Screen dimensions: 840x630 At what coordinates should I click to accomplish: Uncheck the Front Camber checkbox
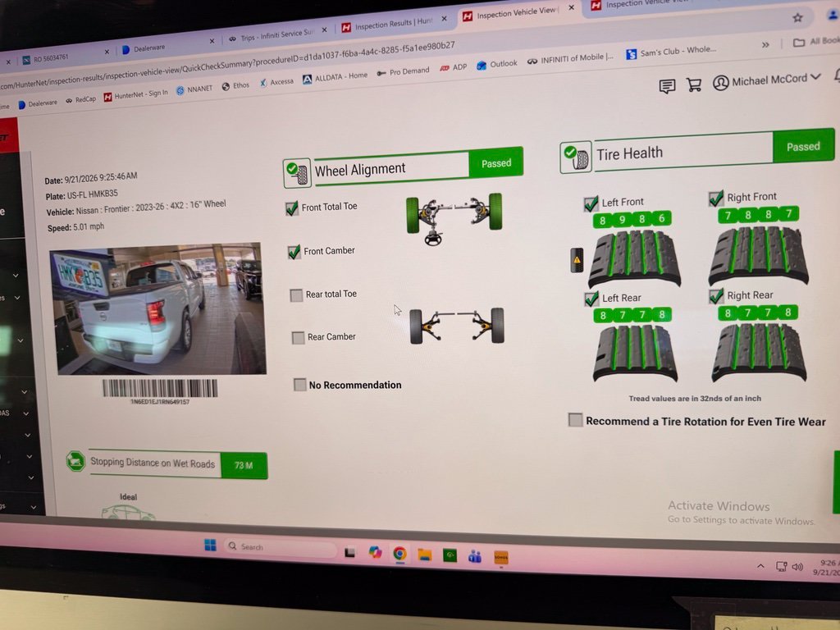294,252
